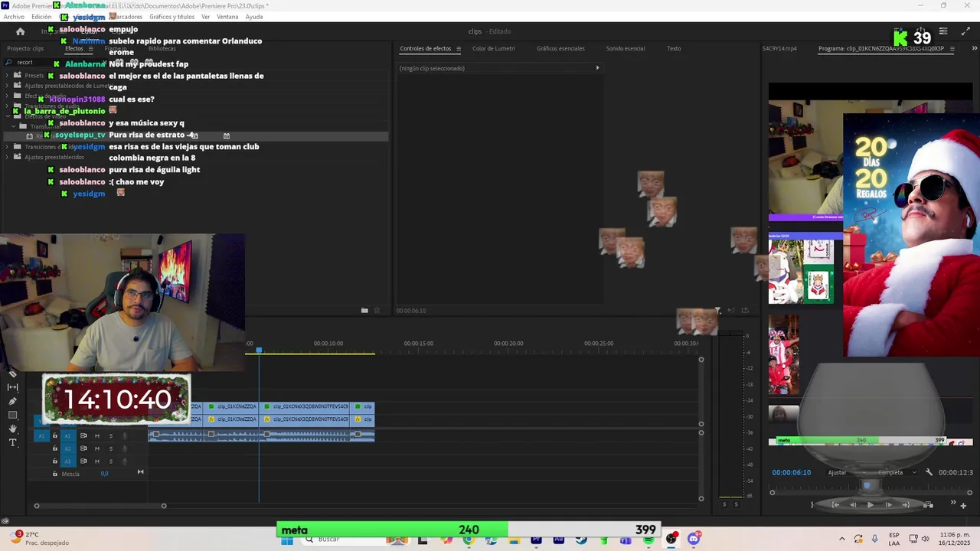This screenshot has height=551, width=980.
Task: Click the Home icon in Premiere header
Action: 20,31
